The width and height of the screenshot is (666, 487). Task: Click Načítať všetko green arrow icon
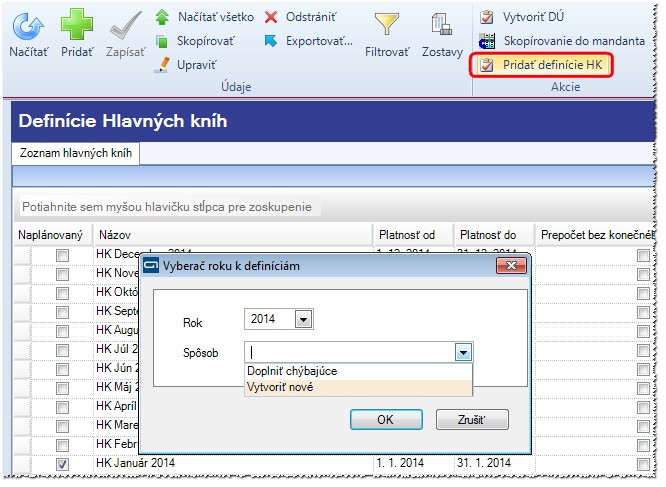click(162, 17)
